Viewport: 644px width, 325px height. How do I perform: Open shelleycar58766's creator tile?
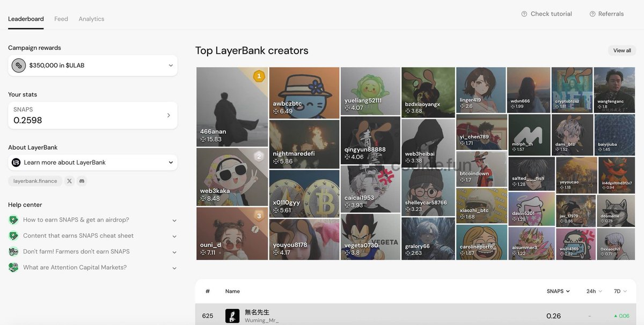[428, 191]
